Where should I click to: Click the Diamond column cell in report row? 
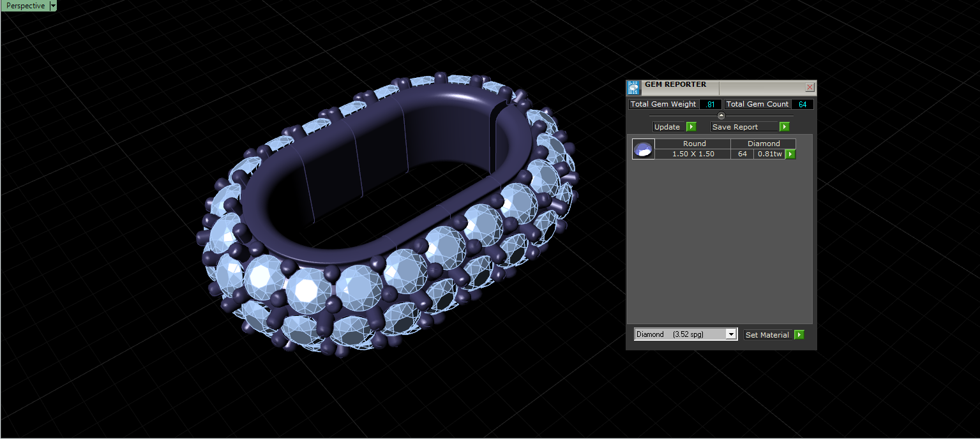(764, 144)
